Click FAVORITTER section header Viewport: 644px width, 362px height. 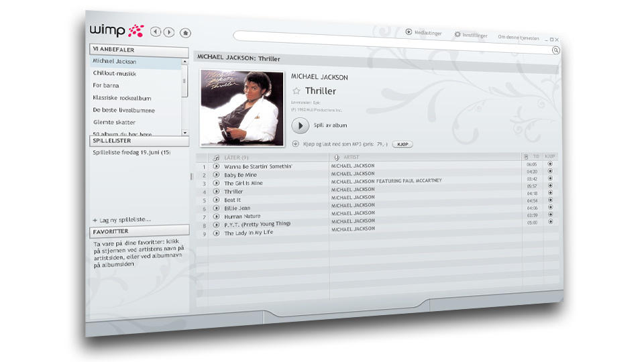tap(140, 231)
